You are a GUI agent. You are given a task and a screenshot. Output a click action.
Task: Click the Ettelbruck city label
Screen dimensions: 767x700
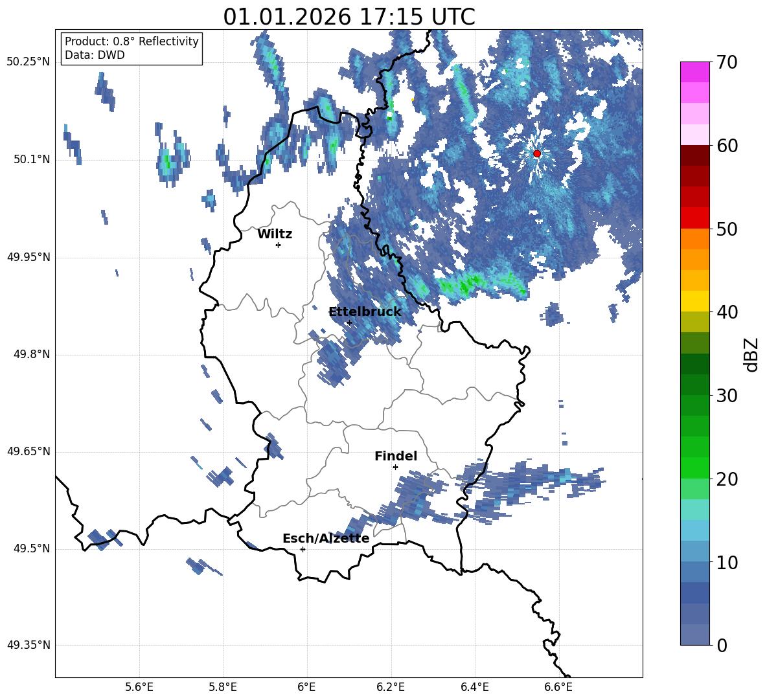pos(365,311)
